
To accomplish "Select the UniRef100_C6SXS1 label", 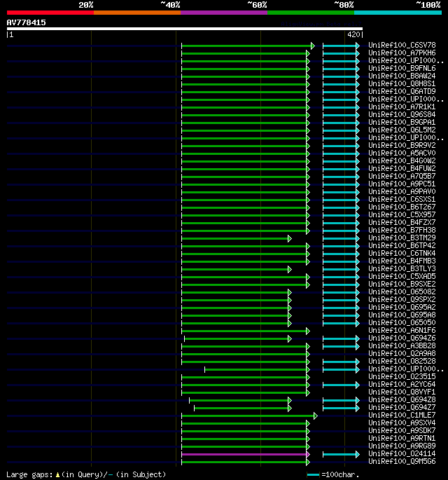I will click(402, 199).
